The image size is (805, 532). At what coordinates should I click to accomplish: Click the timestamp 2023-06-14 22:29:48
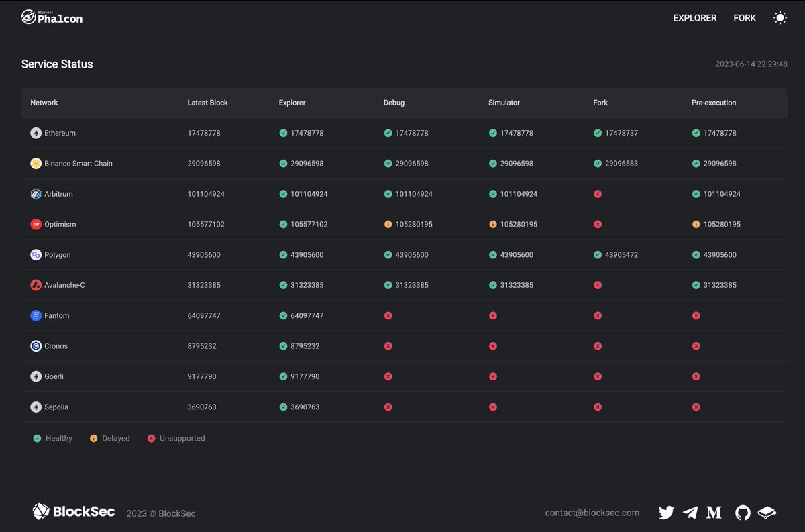[x=751, y=64]
